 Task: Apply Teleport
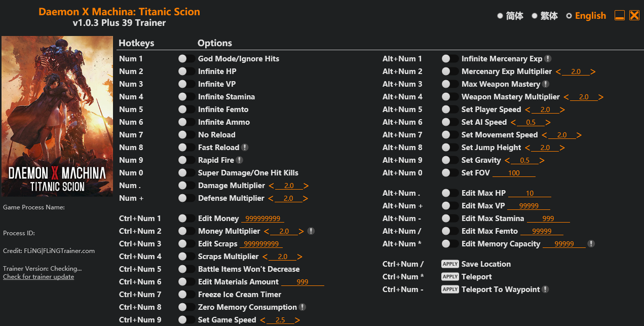point(450,277)
